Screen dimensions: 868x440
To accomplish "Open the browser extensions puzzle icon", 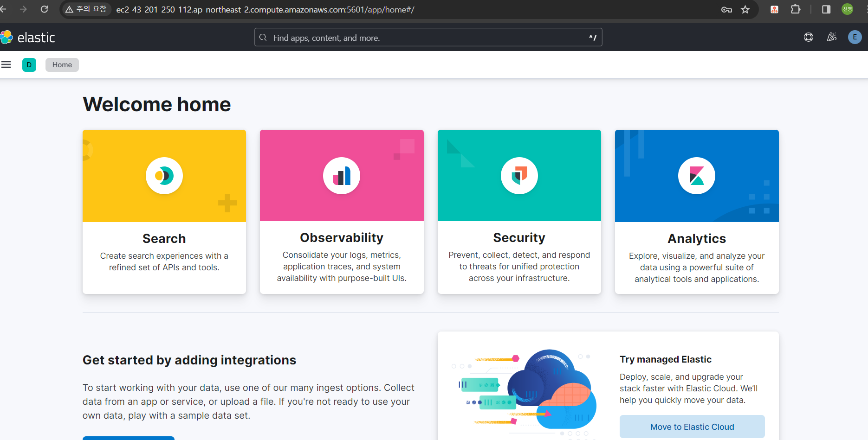I will pyautogui.click(x=796, y=9).
